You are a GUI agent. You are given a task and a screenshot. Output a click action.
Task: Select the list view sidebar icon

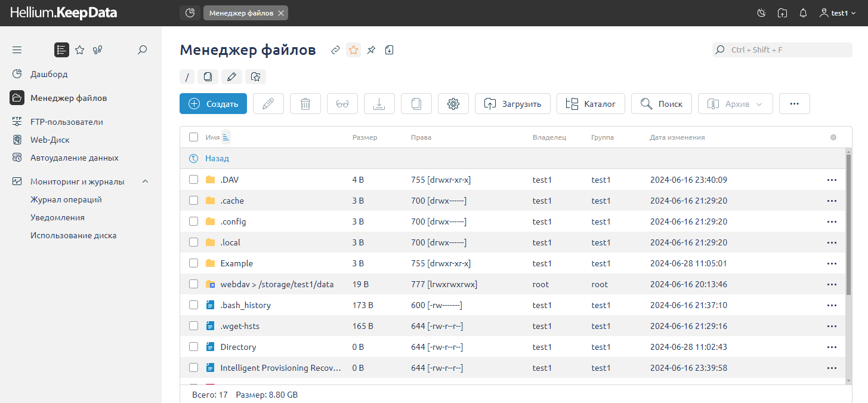pyautogui.click(x=61, y=50)
